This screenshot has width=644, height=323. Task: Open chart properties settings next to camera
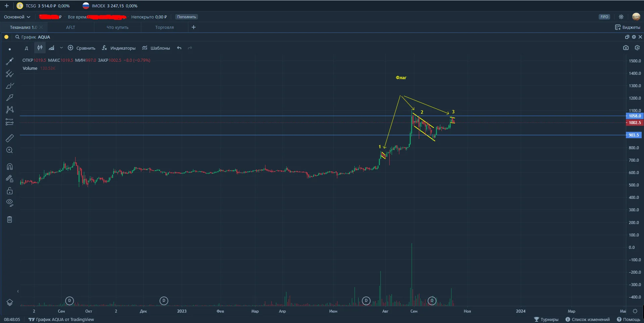click(x=637, y=48)
